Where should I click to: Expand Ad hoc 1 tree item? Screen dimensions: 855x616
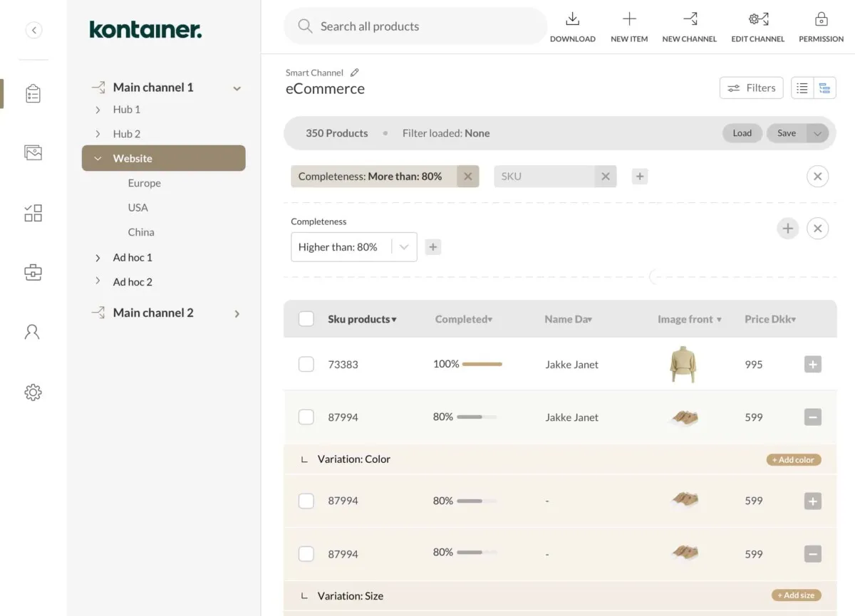pyautogui.click(x=98, y=258)
